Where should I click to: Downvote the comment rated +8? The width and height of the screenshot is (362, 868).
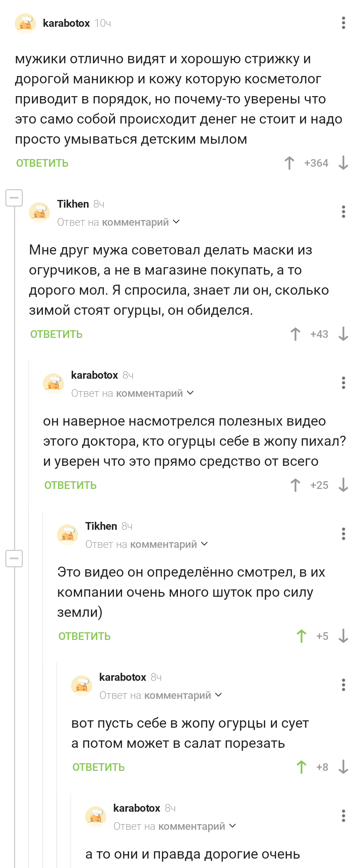343,767
